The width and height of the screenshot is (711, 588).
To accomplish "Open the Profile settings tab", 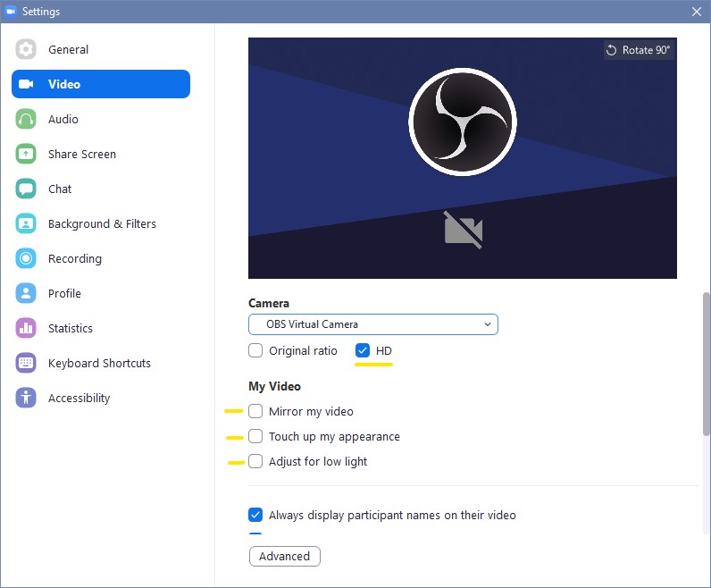I will [101, 293].
